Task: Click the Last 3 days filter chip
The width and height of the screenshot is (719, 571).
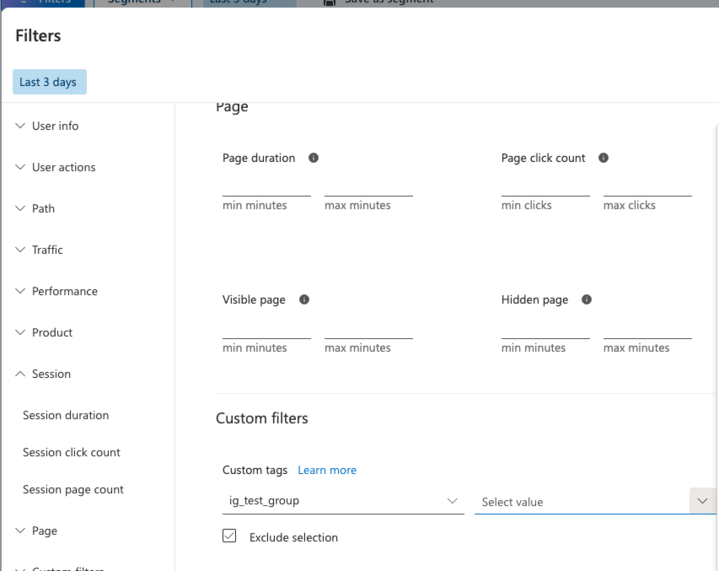Action: tap(48, 82)
